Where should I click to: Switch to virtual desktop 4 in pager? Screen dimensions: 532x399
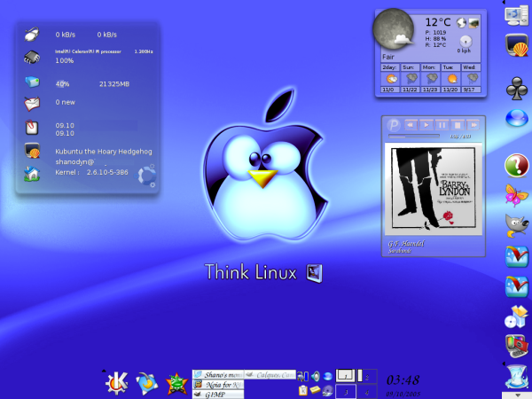(x=367, y=392)
